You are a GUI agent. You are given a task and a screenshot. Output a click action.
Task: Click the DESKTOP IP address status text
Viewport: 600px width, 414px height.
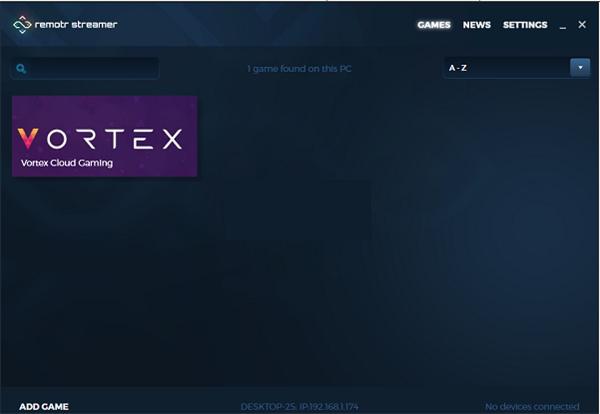point(299,406)
